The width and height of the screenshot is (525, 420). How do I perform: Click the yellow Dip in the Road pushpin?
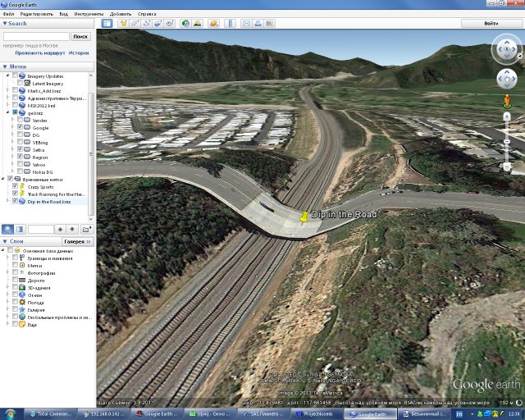click(304, 217)
